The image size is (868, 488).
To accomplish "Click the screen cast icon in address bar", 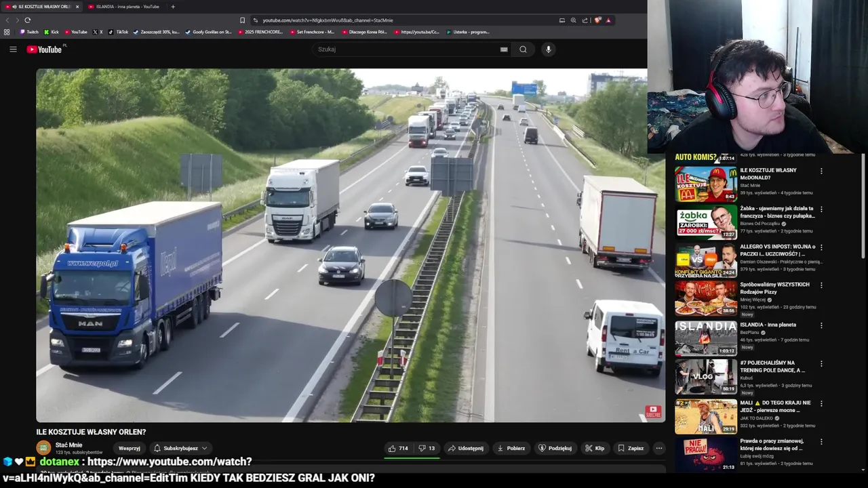I will pyautogui.click(x=561, y=20).
